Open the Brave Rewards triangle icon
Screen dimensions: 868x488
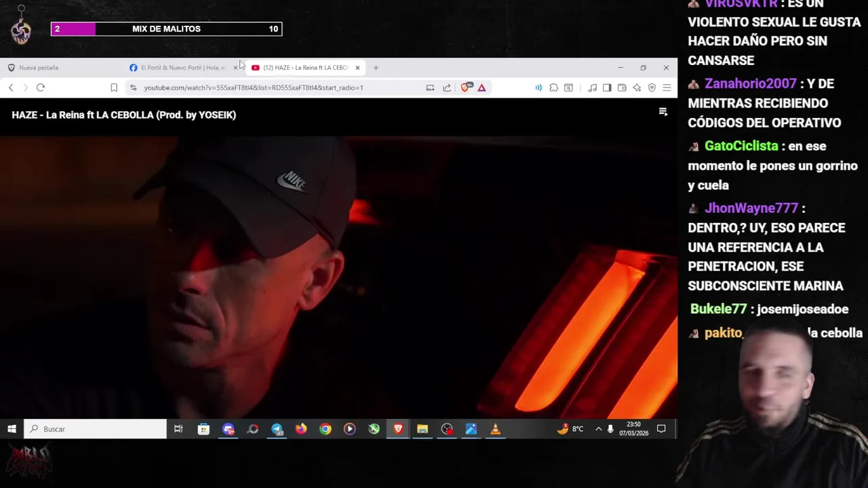[481, 87]
